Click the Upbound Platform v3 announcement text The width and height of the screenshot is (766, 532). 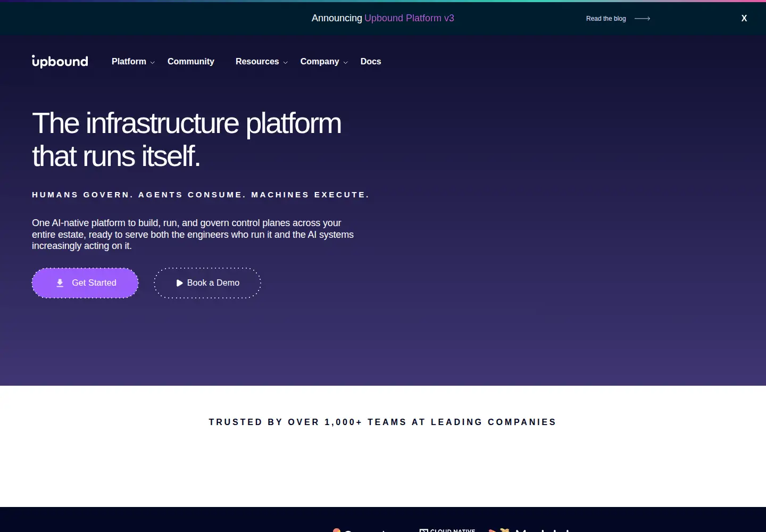point(409,18)
